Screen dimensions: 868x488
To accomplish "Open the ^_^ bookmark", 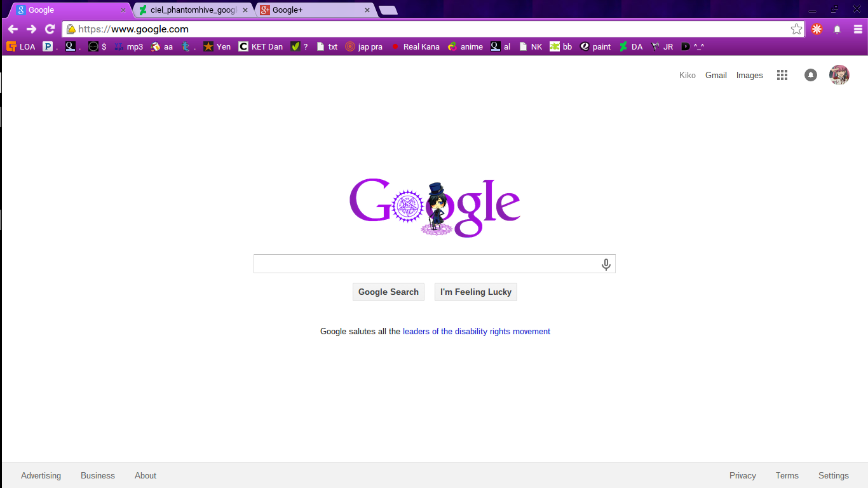I will point(692,46).
